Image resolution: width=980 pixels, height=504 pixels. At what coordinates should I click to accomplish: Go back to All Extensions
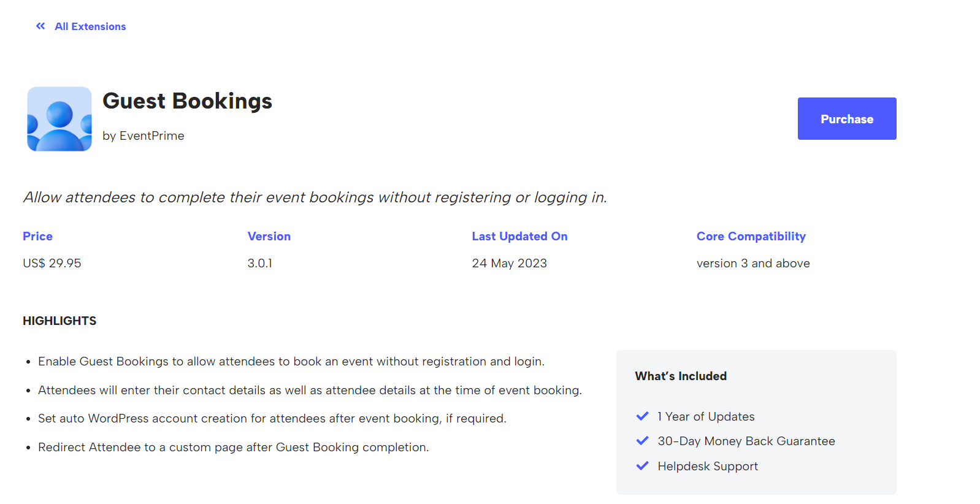[90, 26]
